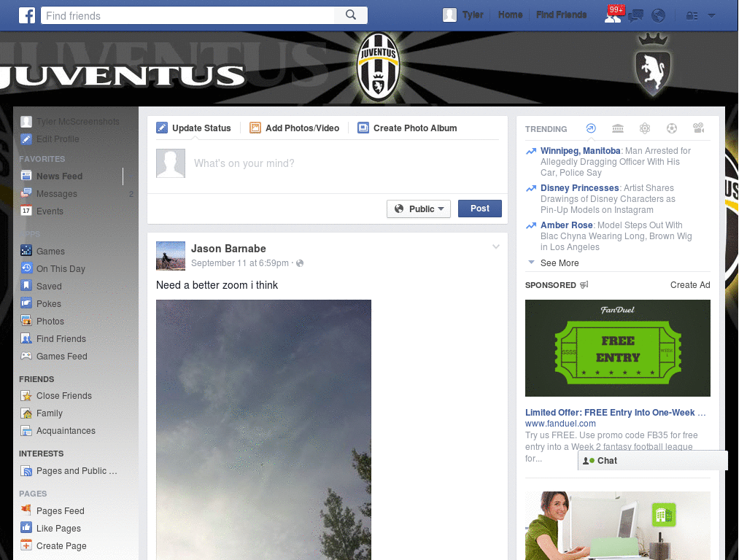
Task: Select the Create Photo Album tab
Action: pos(407,128)
